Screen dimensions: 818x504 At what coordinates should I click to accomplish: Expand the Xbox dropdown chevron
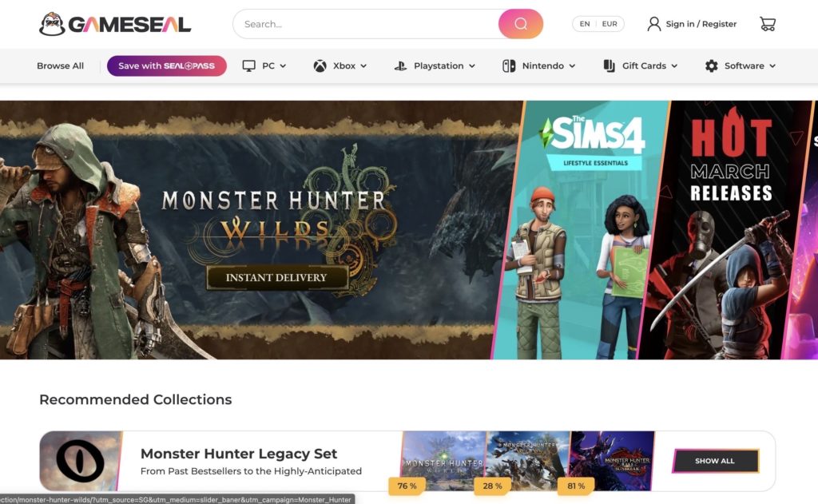tap(363, 66)
